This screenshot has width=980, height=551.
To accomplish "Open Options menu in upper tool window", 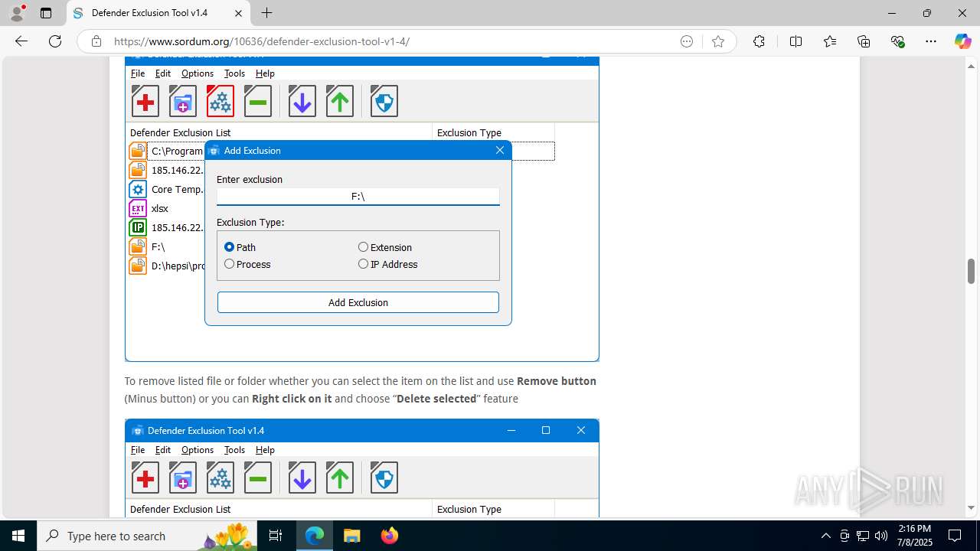I will (198, 73).
